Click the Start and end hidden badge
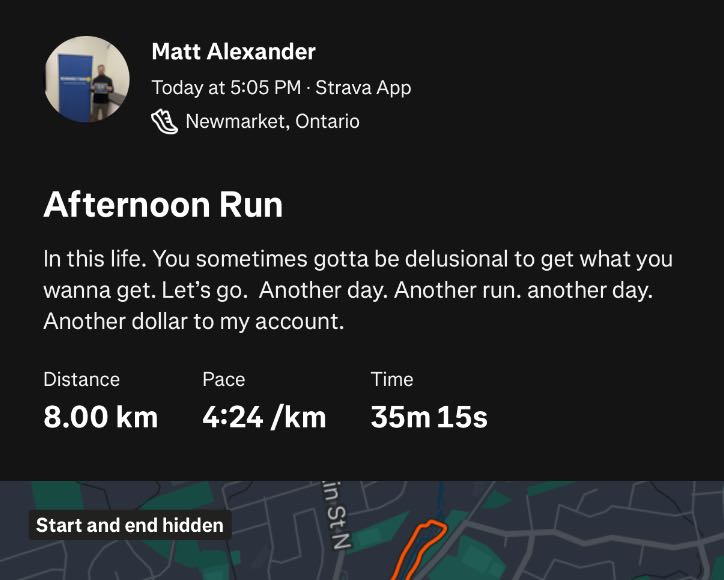 [x=130, y=525]
